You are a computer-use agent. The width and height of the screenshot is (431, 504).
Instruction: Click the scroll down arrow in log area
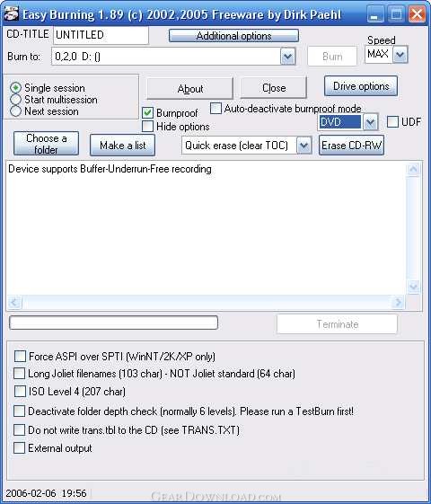[413, 286]
